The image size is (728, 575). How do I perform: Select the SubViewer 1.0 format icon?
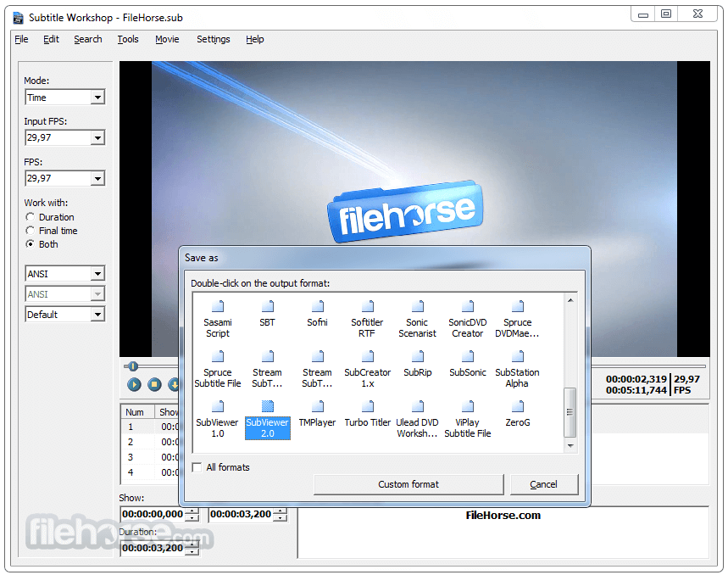click(218, 406)
